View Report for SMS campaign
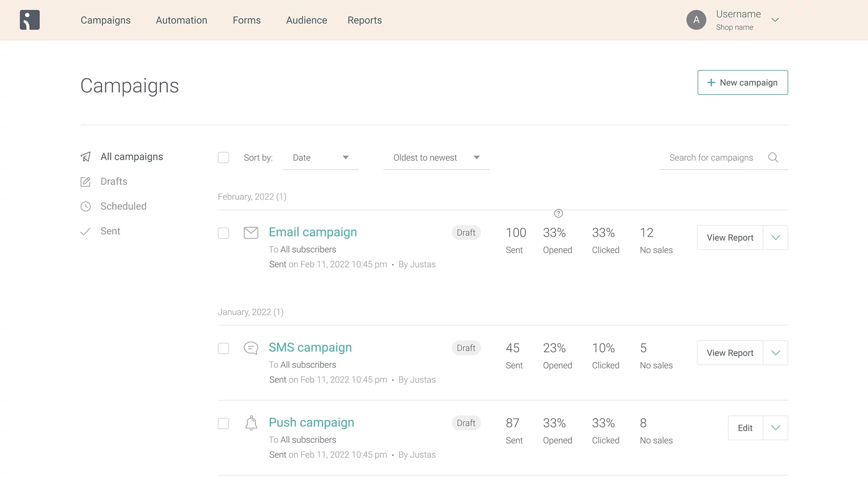The height and width of the screenshot is (488, 868). coord(730,353)
